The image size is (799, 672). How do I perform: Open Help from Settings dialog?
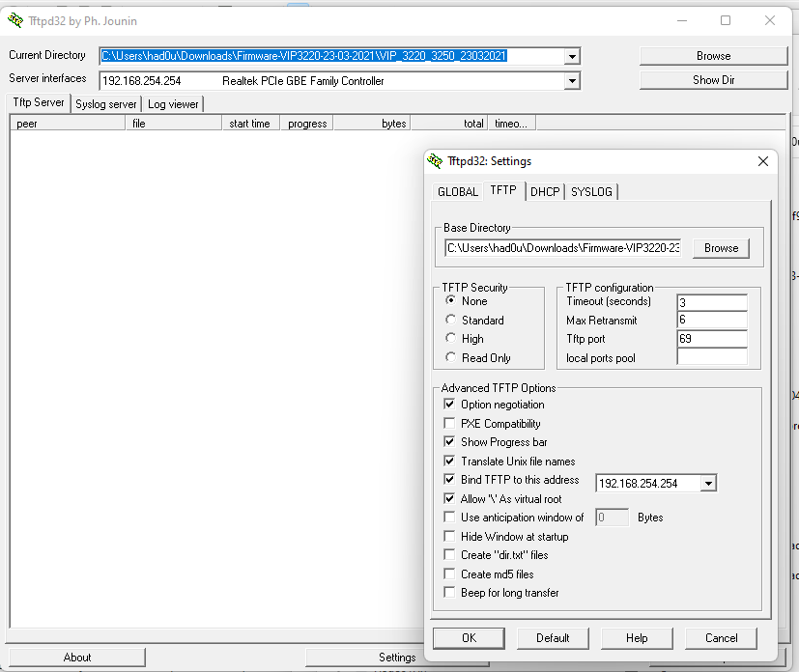coord(637,638)
